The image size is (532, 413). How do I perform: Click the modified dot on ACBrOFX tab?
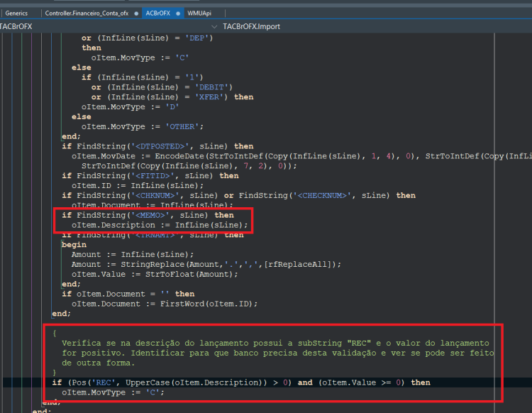click(x=178, y=13)
